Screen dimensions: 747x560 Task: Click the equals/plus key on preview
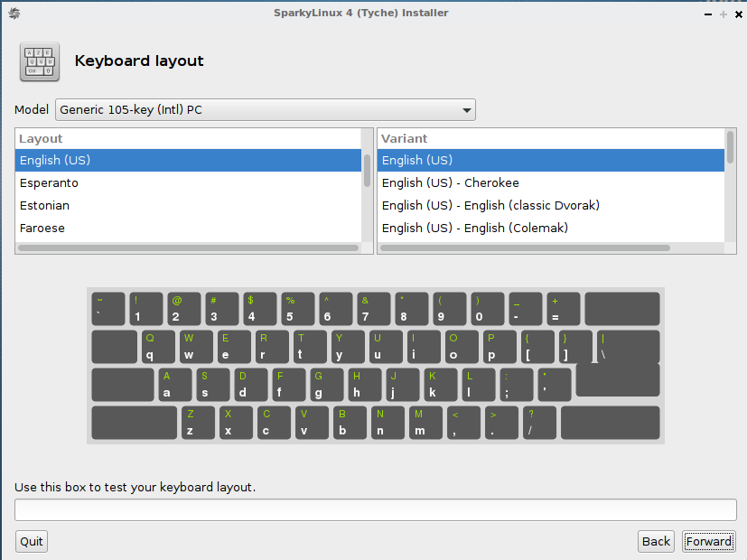[564, 309]
